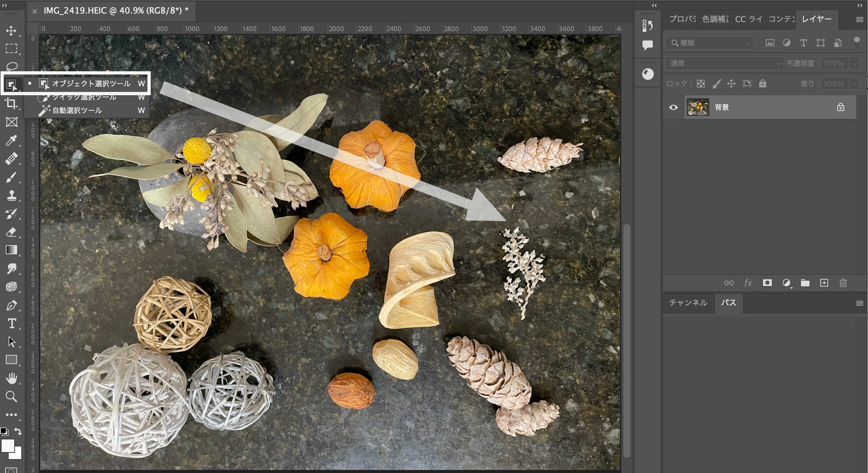Click the Zoom tool
Screen dimensions: 868x473
[x=11, y=397]
